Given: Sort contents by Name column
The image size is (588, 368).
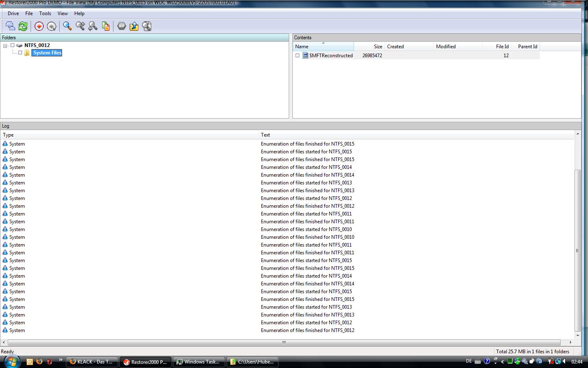Looking at the screenshot, I should 323,46.
